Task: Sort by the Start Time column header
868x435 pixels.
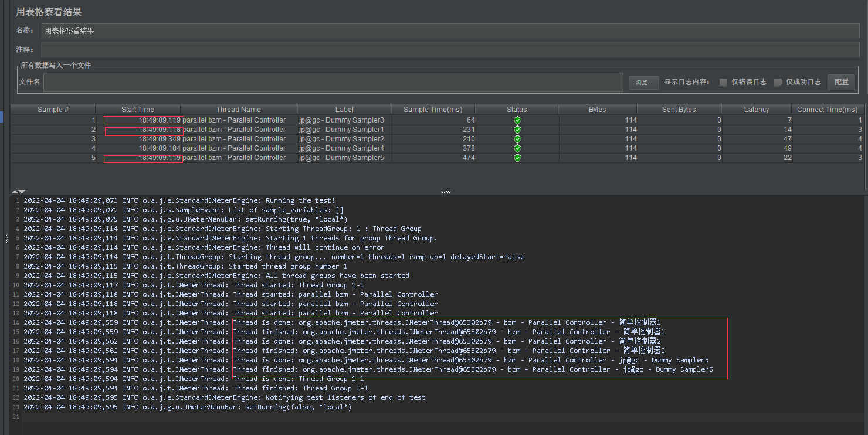Action: (138, 110)
